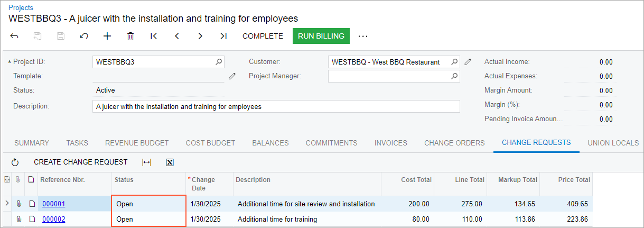644x228 pixels.
Task: Click the back arrow toolbar icon
Action: click(x=14, y=36)
